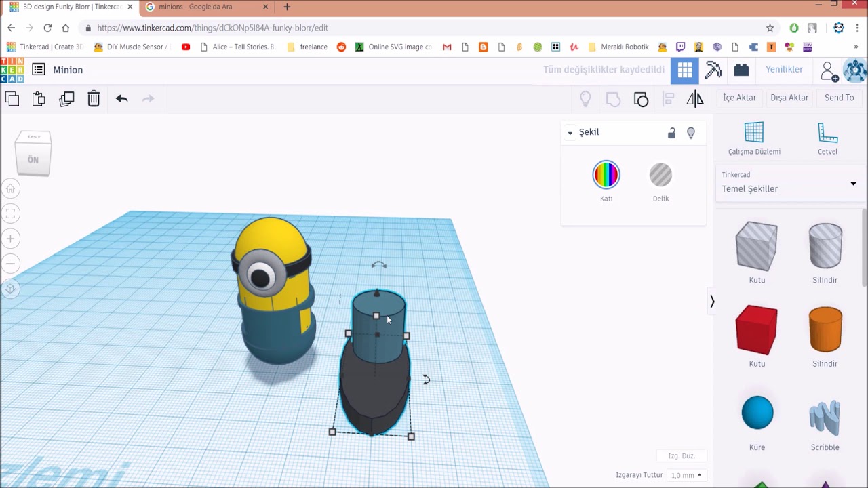This screenshot has width=868, height=488.
Task: Click the ÖN face of view cube
Action: (x=33, y=160)
